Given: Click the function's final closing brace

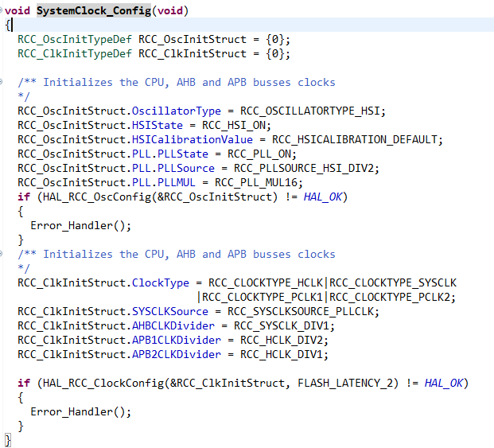Looking at the screenshot, I should click(x=8, y=440).
